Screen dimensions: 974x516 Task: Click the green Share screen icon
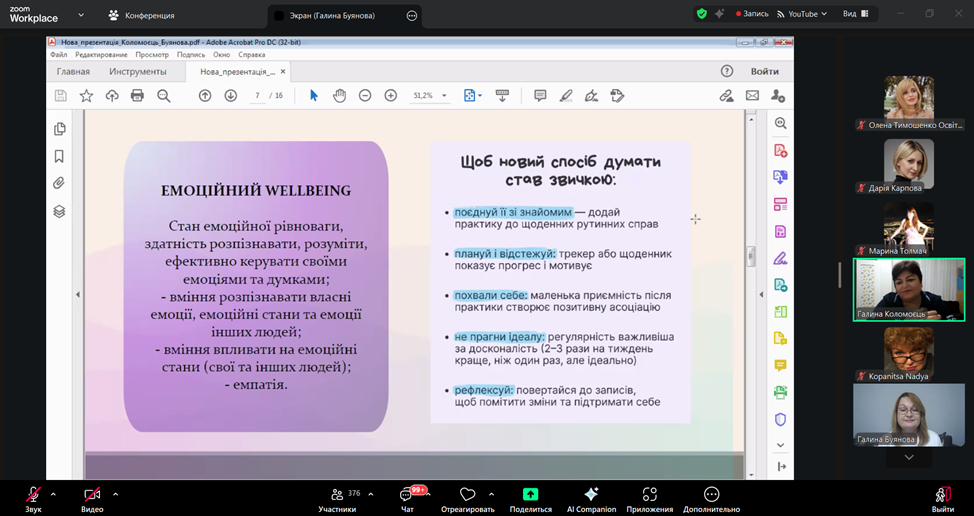[x=530, y=495]
